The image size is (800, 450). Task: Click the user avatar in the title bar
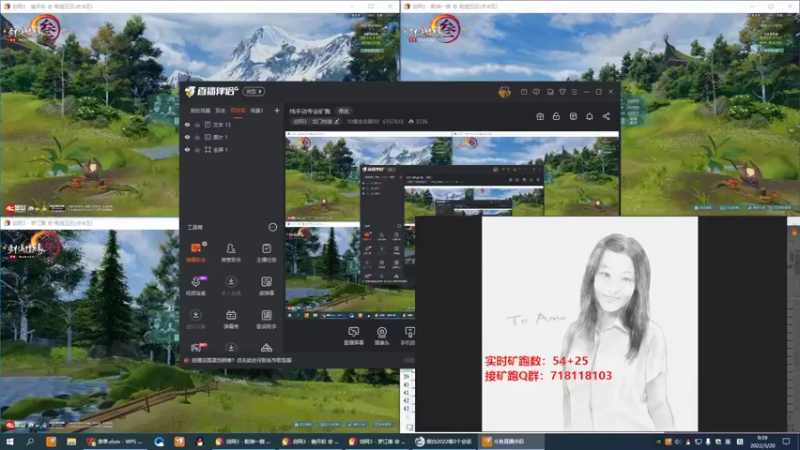tap(504, 92)
